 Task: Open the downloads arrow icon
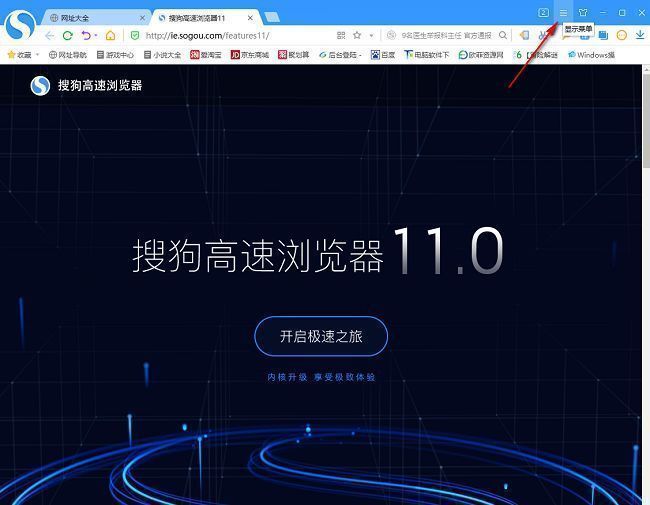640,36
